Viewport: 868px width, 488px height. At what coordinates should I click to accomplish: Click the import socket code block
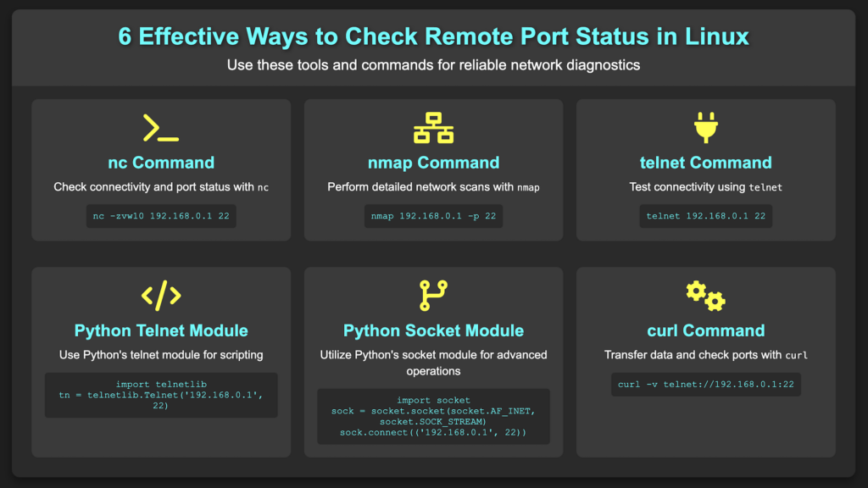433,416
